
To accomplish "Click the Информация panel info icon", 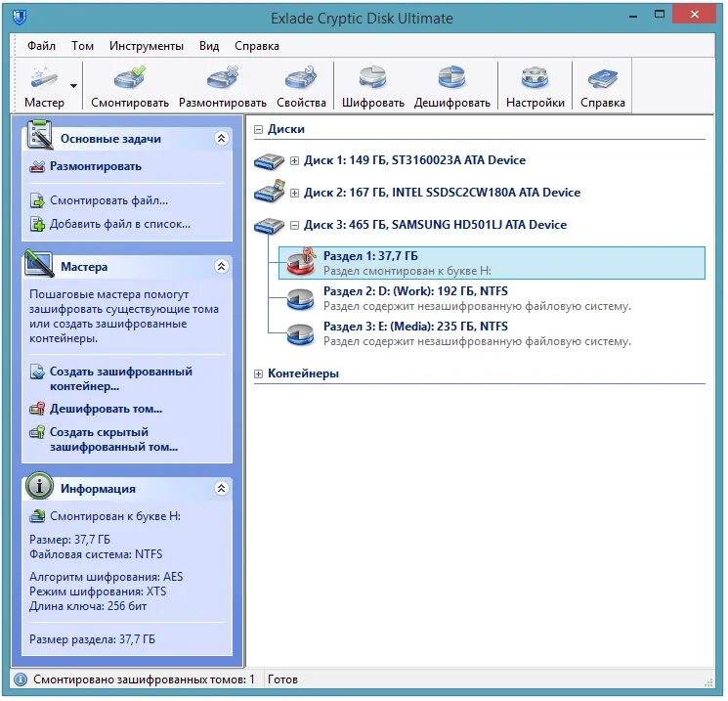I will (x=39, y=486).
